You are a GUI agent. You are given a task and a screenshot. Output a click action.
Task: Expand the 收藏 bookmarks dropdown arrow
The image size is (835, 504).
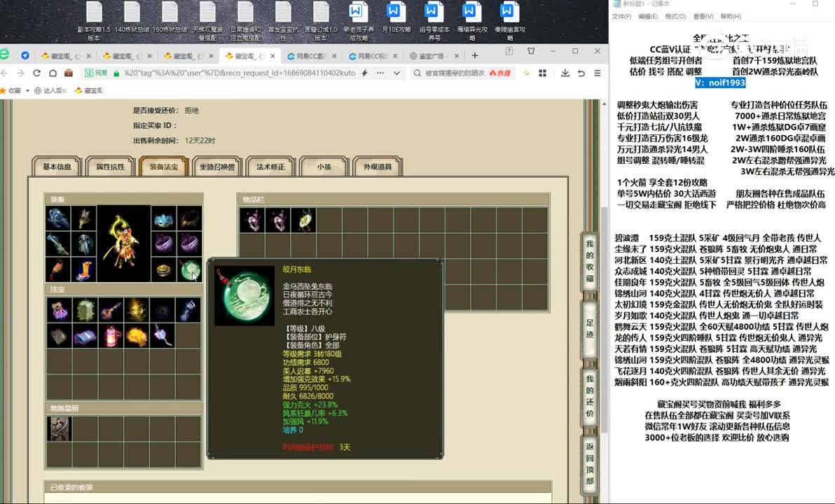[x=27, y=90]
